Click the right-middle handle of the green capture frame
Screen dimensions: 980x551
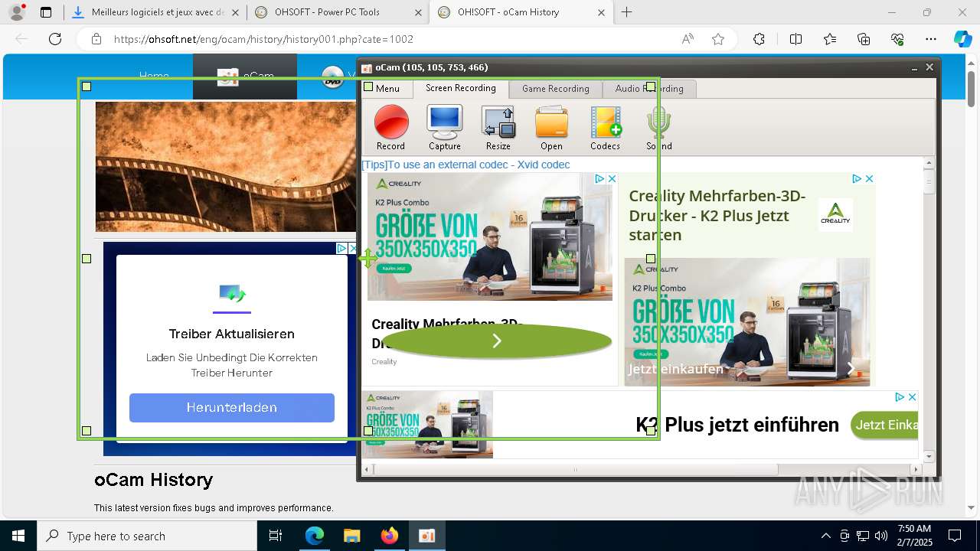tap(651, 259)
